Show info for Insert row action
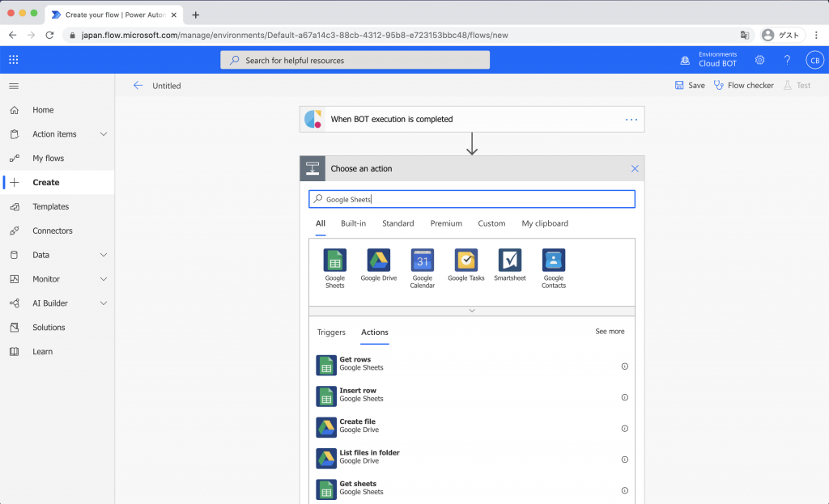Image resolution: width=829 pixels, height=504 pixels. click(x=624, y=397)
